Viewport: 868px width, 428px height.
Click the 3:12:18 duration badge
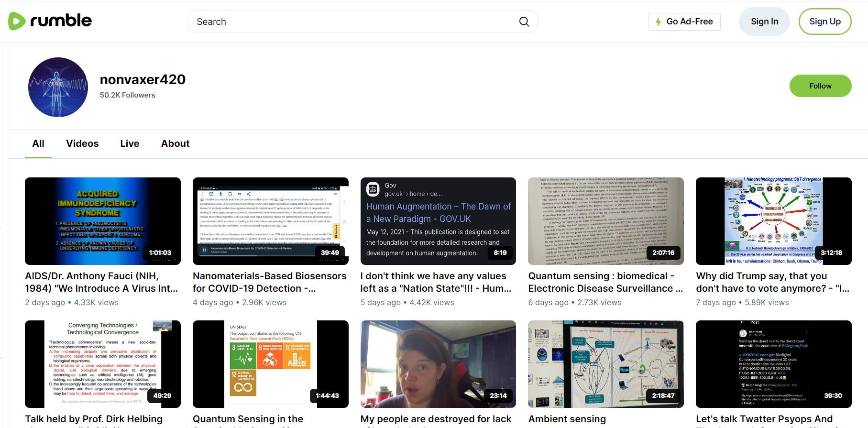click(x=831, y=252)
